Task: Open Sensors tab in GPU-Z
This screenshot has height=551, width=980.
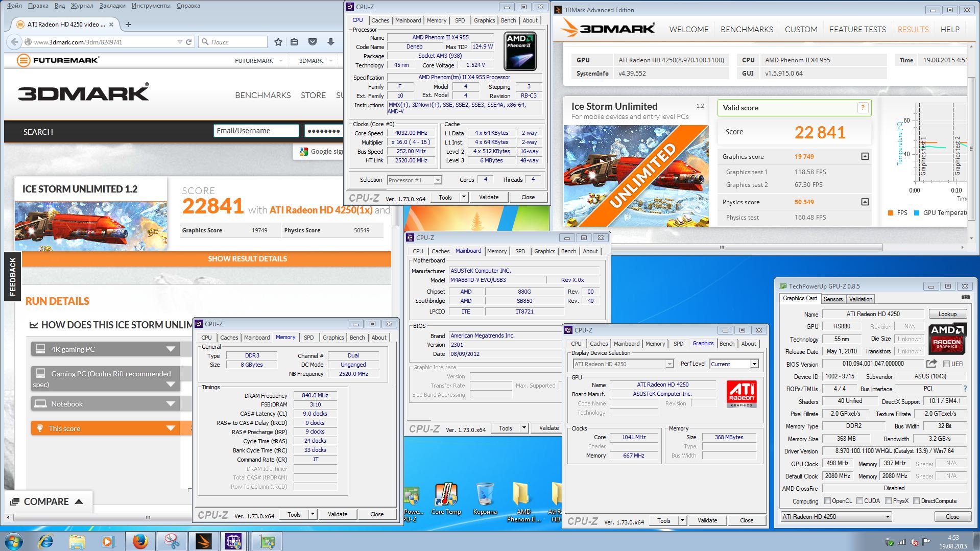Action: click(833, 299)
